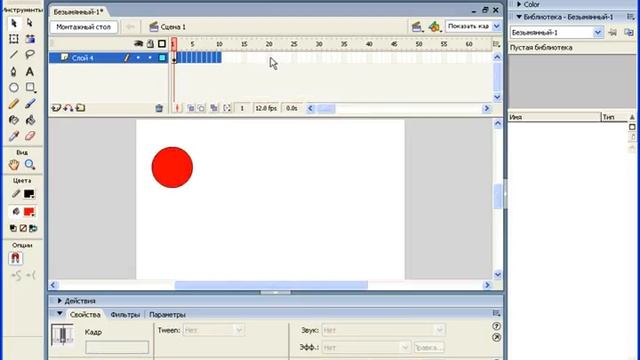Click the Монтажный стол button

pyautogui.click(x=83, y=27)
